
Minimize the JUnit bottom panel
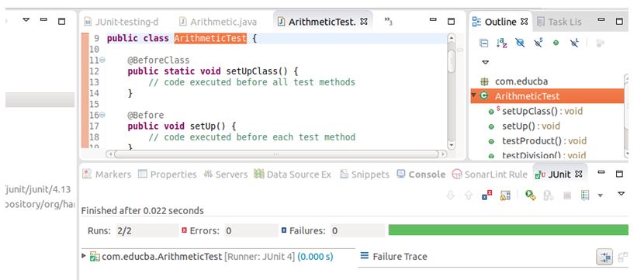pos(601,173)
